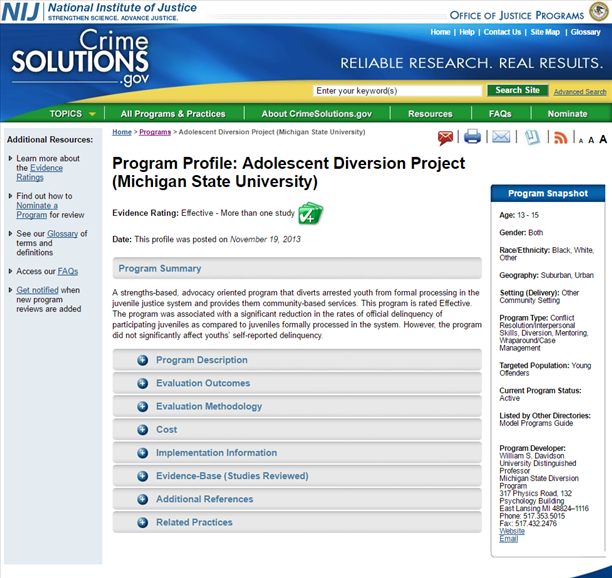Screen dimensions: 612x578
Task: Click plus icon beside Additional References
Action: tap(142, 499)
